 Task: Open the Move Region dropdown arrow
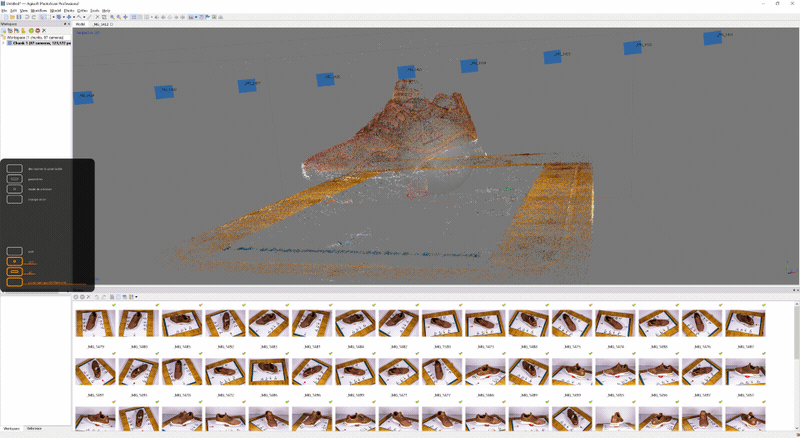pos(64,17)
